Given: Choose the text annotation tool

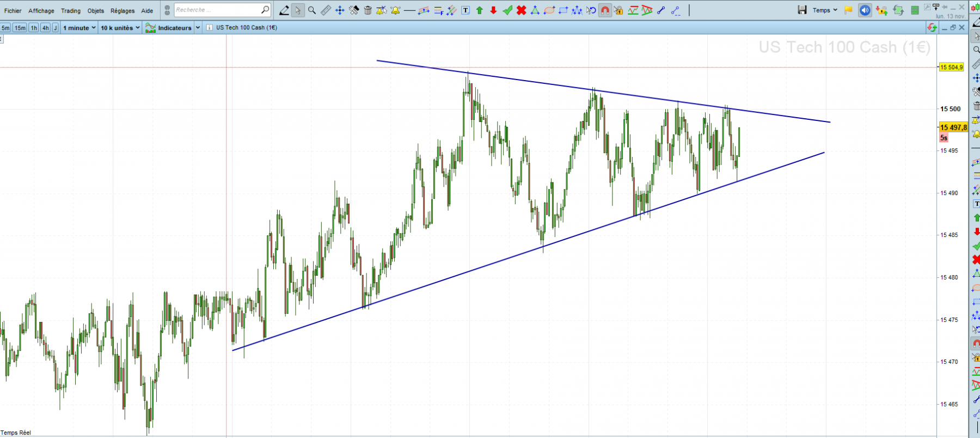Looking at the screenshot, I should point(465,10).
